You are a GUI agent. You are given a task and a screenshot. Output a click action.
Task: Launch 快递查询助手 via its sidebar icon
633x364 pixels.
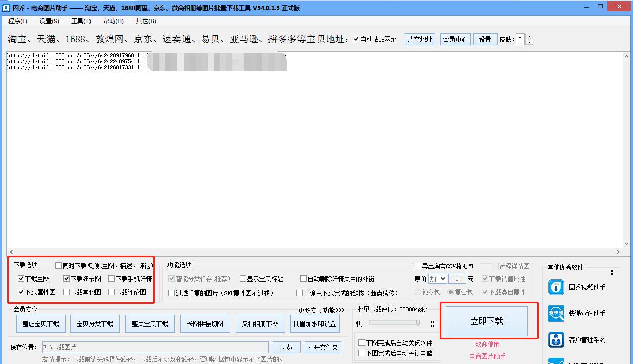(556, 313)
